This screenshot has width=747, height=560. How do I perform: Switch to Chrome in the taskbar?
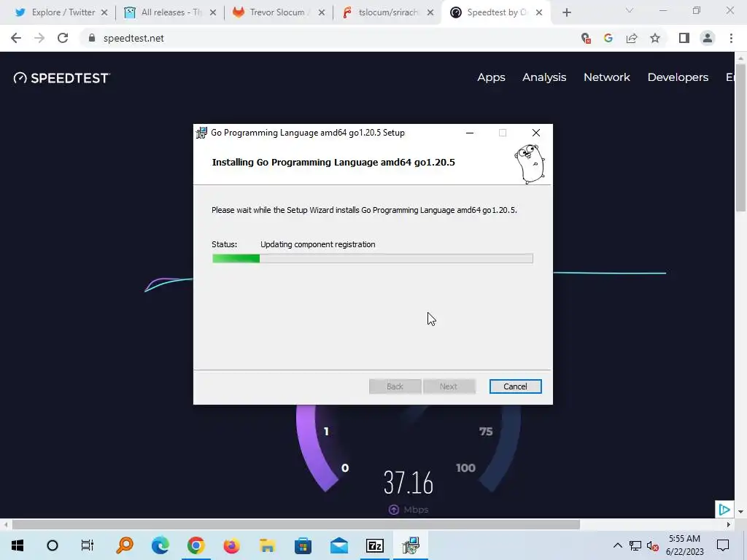tap(196, 545)
